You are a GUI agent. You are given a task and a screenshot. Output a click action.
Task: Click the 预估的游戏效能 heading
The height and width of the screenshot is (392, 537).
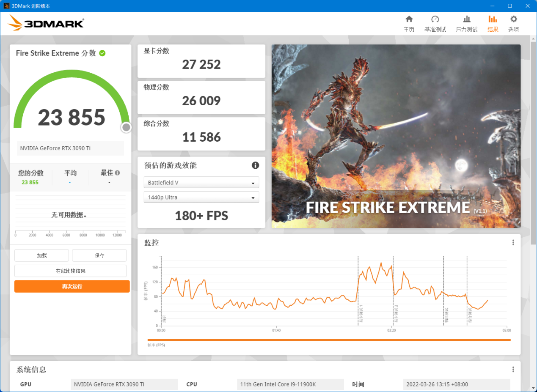click(171, 165)
